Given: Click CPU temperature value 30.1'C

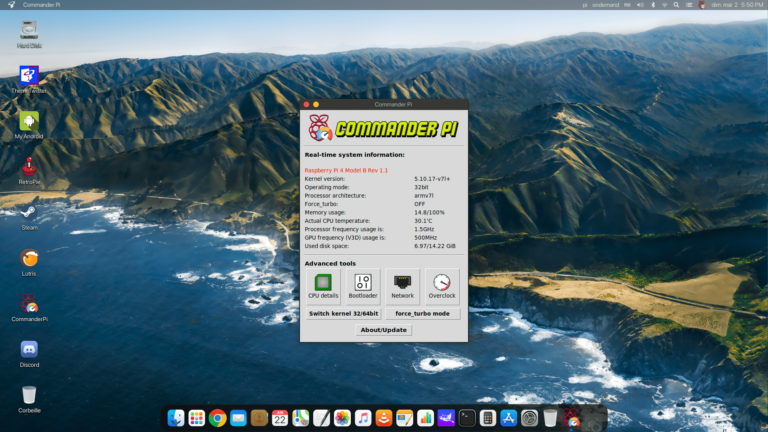Looking at the screenshot, I should point(423,221).
